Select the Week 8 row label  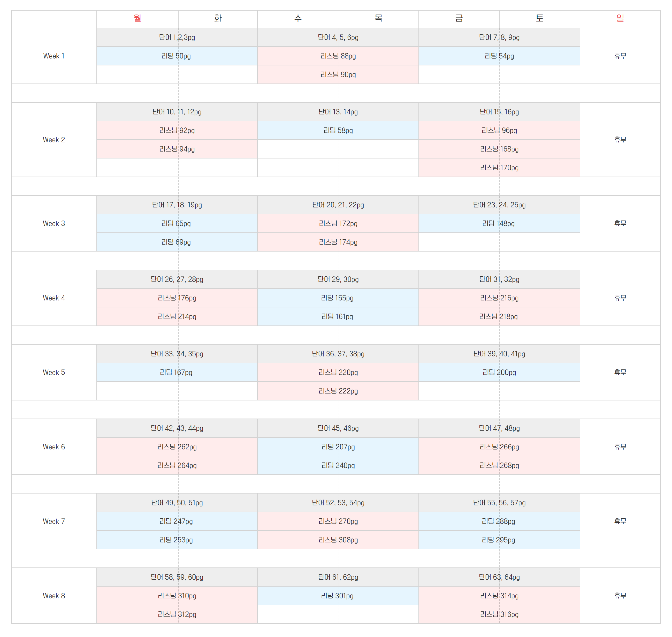tap(54, 596)
